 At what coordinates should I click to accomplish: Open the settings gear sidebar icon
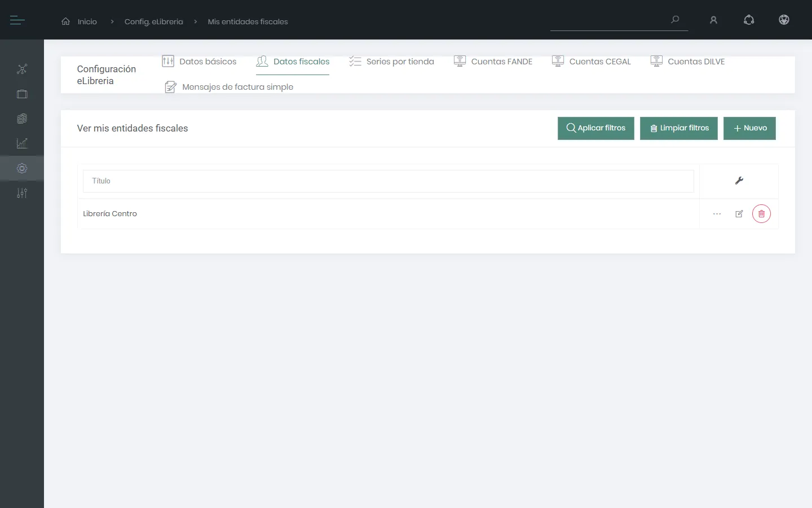pos(22,168)
